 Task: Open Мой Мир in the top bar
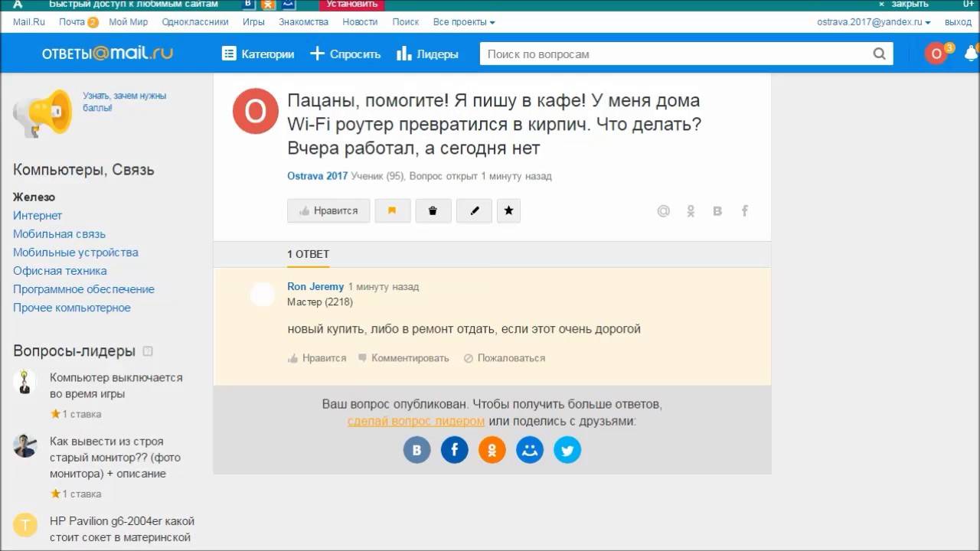pos(129,22)
